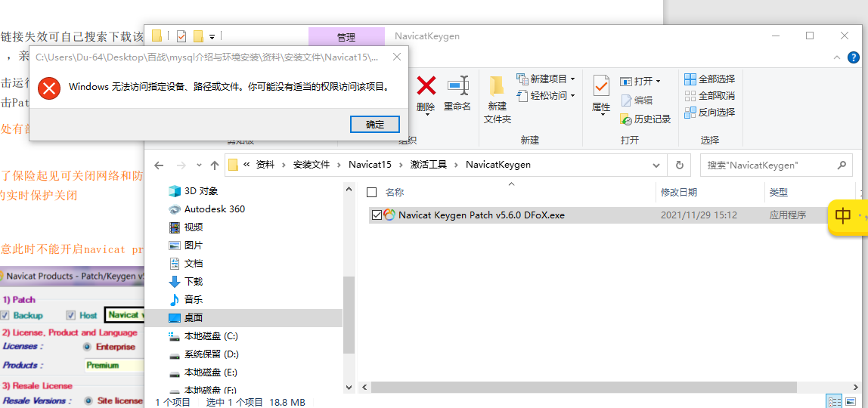Click quick access new folder icon

point(198,36)
